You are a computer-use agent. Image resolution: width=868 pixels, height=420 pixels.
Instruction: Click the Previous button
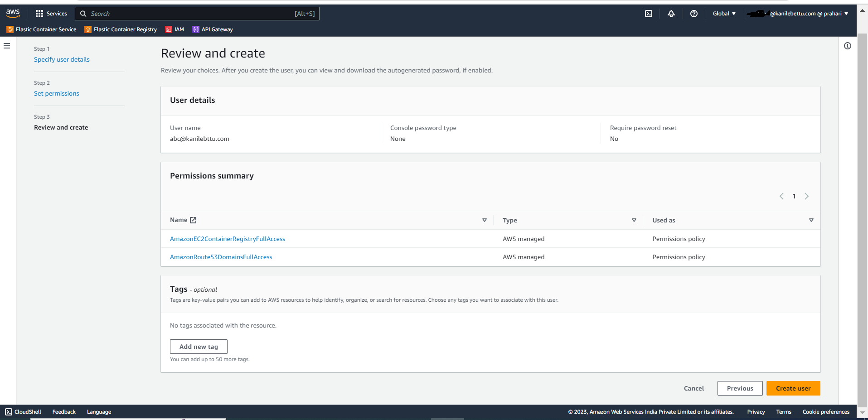(740, 388)
